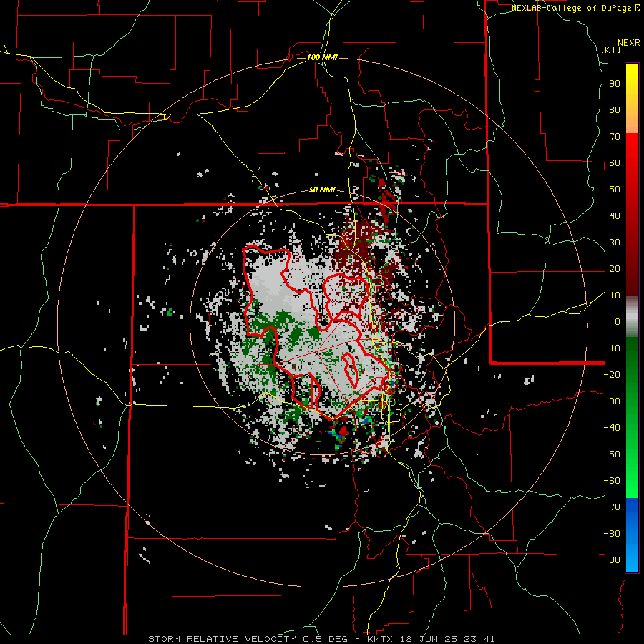This screenshot has width=644, height=644.
Task: Click the -90 scale label
Action: pos(612,560)
